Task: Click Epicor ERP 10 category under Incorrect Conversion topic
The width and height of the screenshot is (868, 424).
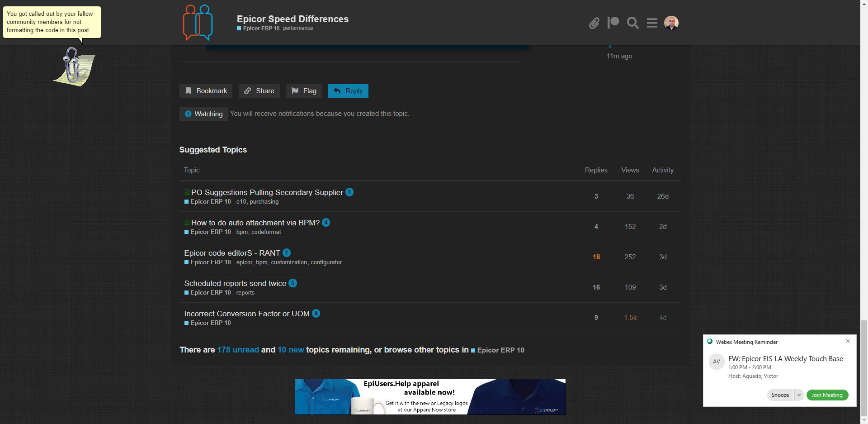Action: (208, 323)
